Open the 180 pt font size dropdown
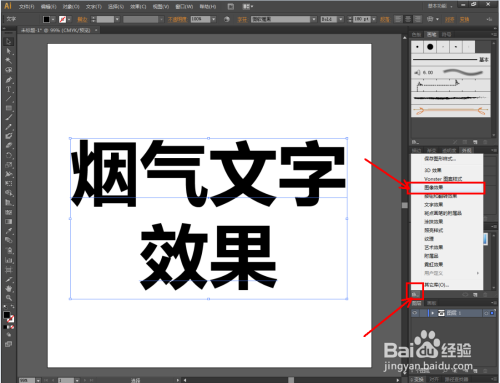500x383 pixels. point(374,19)
